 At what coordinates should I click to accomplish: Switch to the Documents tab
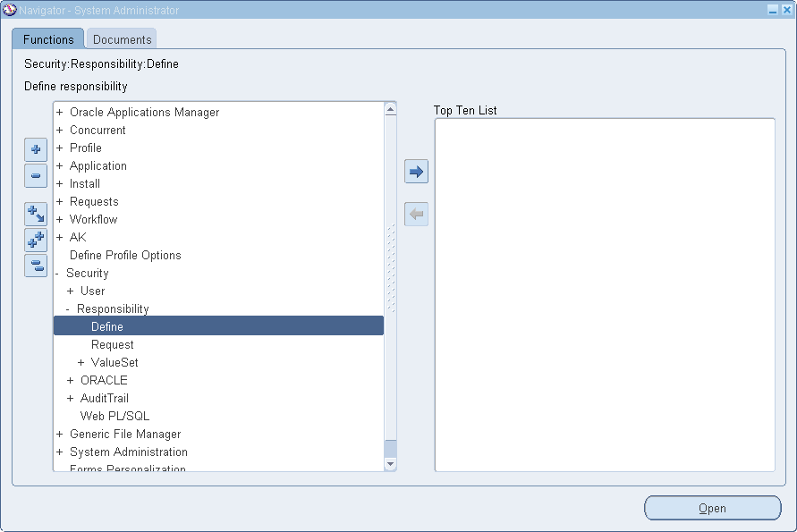point(121,38)
